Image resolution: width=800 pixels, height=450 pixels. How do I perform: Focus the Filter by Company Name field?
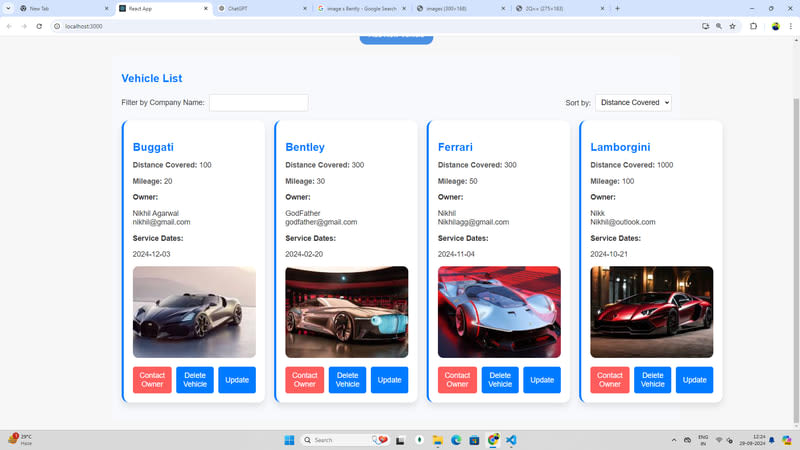pos(259,103)
